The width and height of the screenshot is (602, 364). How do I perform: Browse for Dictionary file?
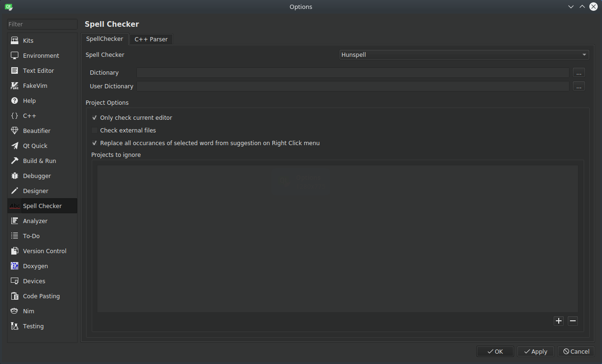tap(578, 73)
